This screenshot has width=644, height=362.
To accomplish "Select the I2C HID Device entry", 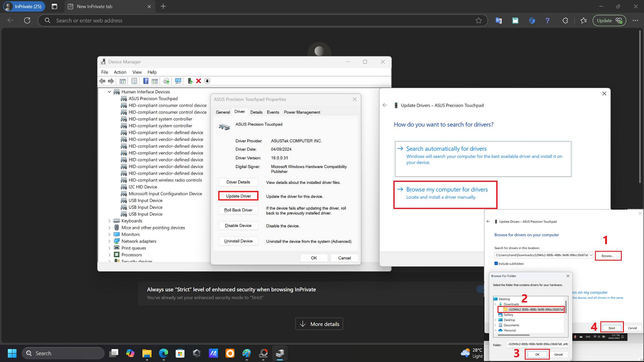I will point(142,187).
